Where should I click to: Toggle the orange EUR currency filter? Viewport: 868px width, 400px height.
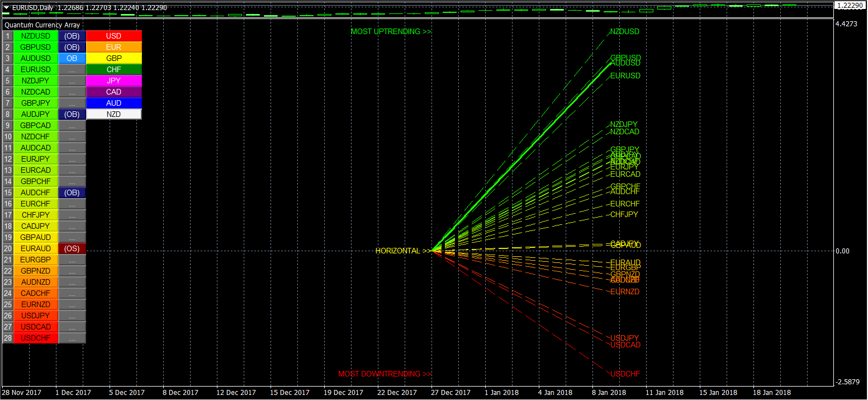pyautogui.click(x=113, y=47)
